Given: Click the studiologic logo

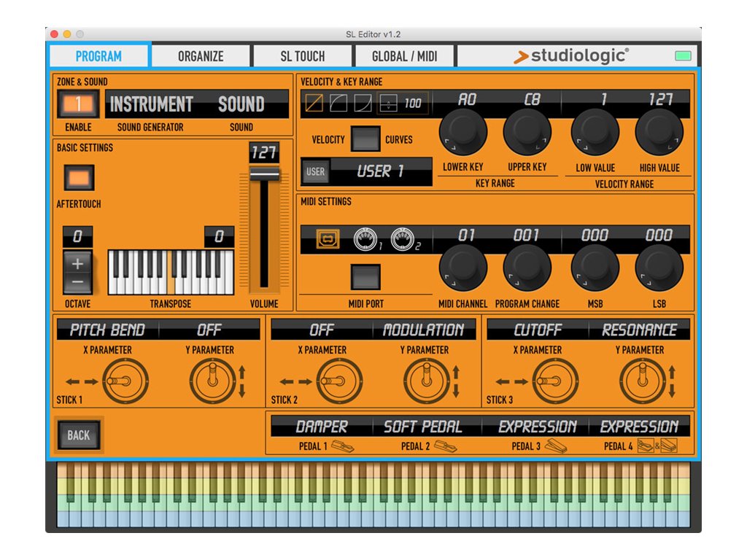Looking at the screenshot, I should click(x=570, y=55).
